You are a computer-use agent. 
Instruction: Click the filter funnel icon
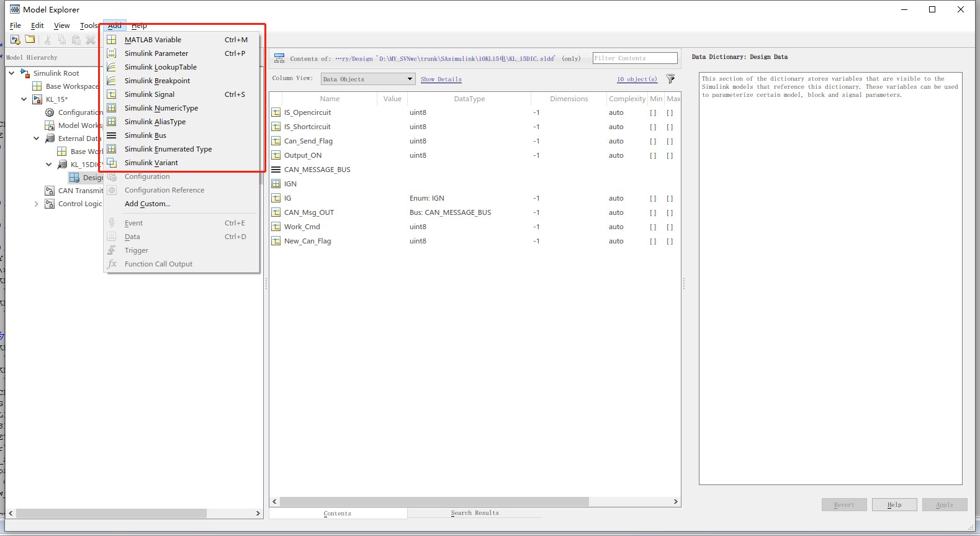tap(670, 79)
